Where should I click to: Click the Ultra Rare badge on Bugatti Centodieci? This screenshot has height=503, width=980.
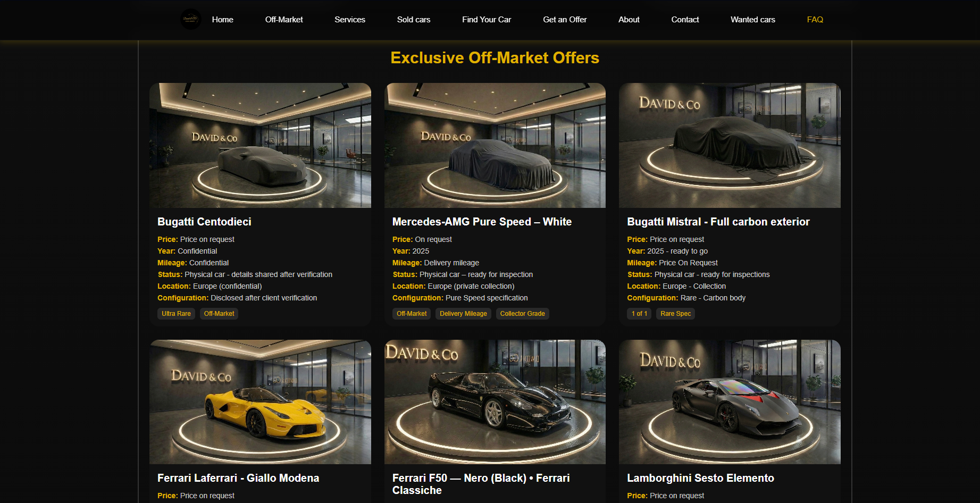pyautogui.click(x=176, y=313)
